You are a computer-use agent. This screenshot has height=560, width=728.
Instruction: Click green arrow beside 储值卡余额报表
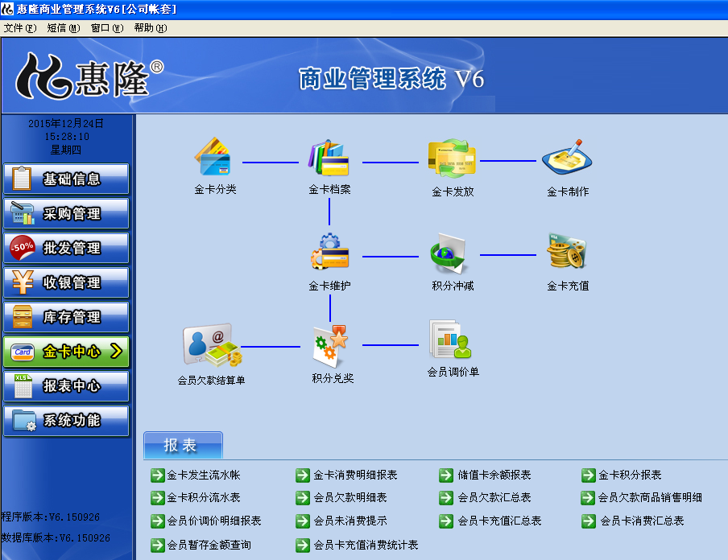[x=446, y=475]
